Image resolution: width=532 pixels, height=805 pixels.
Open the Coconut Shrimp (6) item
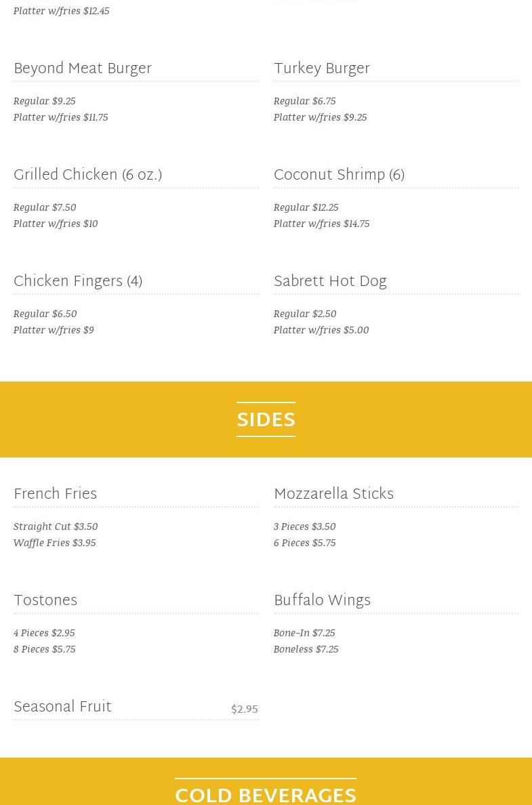339,176
